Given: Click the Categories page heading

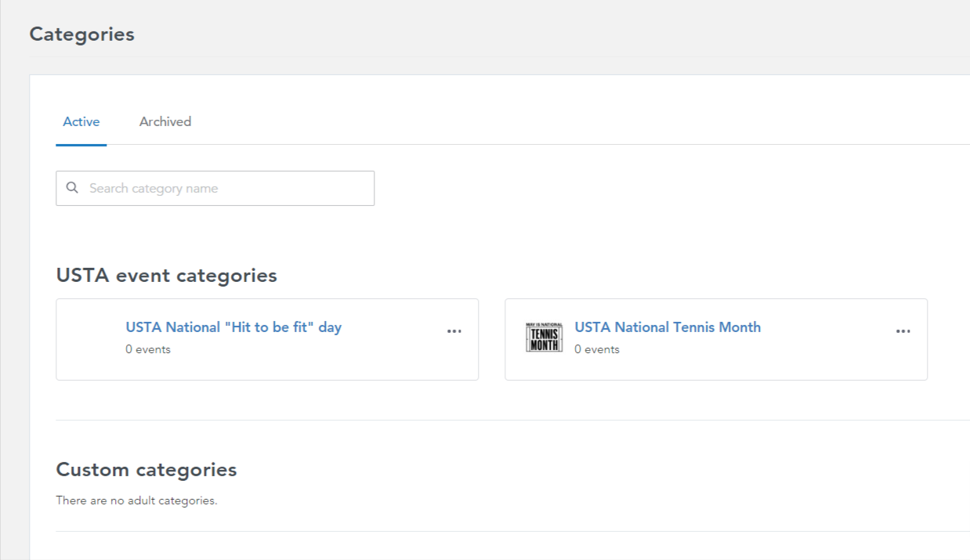Looking at the screenshot, I should tap(82, 34).
